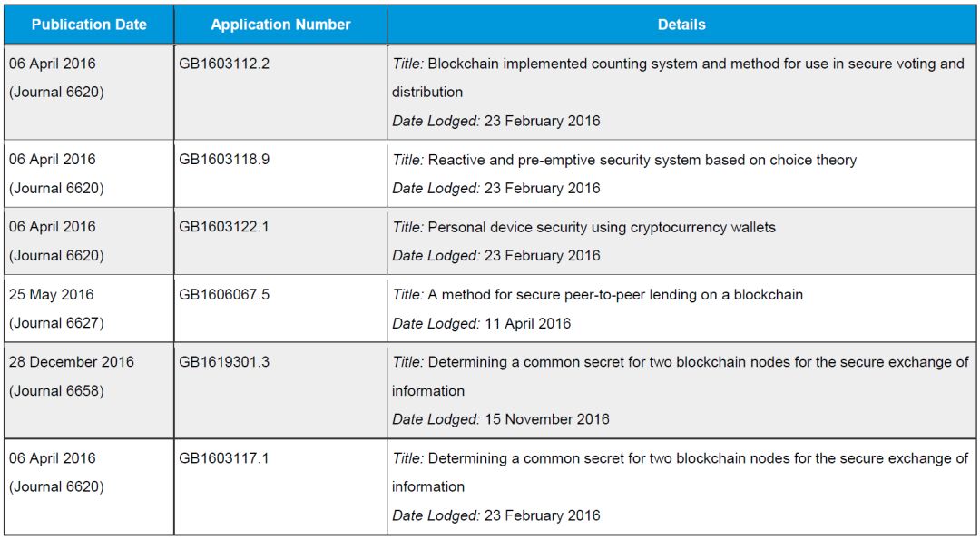
Task: Click the GB1603117.1 row title text
Action: point(680,472)
